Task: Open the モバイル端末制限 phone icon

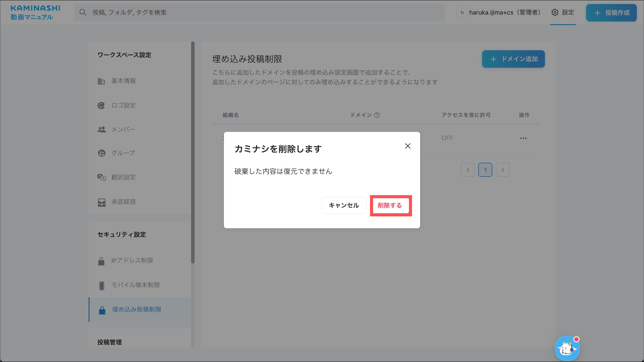Action: (x=101, y=286)
